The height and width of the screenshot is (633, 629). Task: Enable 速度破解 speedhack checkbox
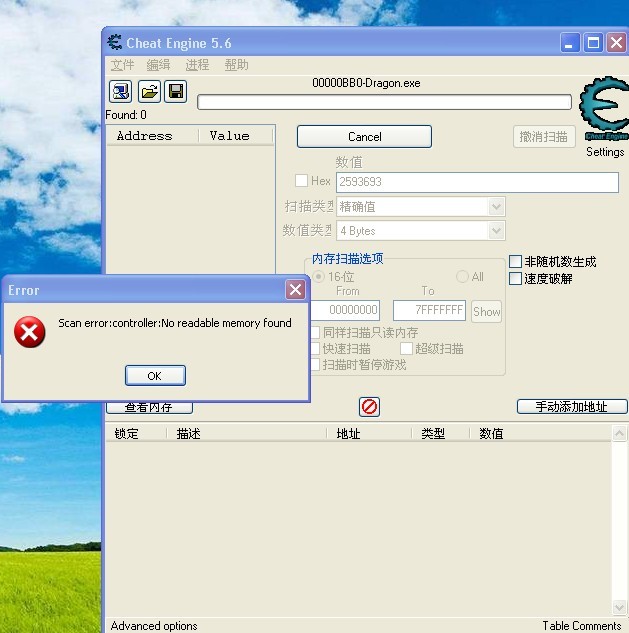pyautogui.click(x=515, y=279)
